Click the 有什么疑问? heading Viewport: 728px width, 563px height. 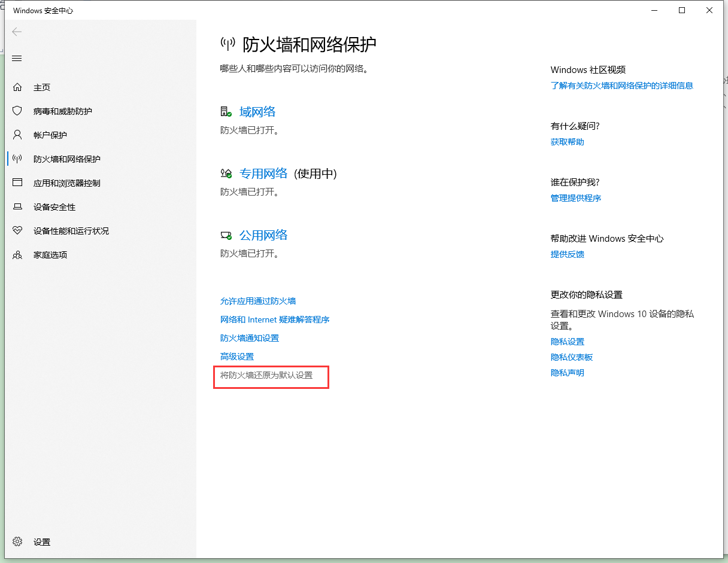coord(575,126)
